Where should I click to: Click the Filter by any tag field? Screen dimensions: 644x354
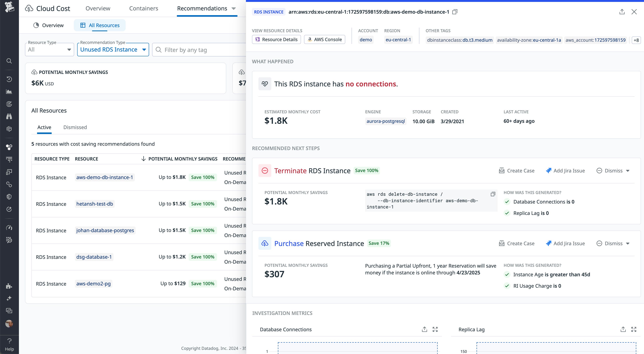click(x=198, y=50)
